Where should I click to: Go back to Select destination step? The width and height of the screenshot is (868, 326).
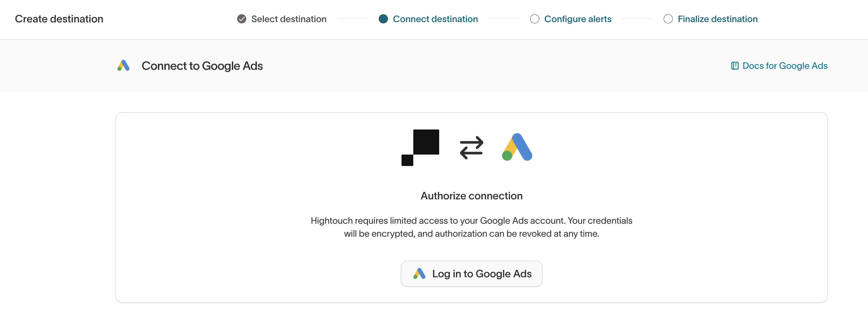tap(288, 19)
